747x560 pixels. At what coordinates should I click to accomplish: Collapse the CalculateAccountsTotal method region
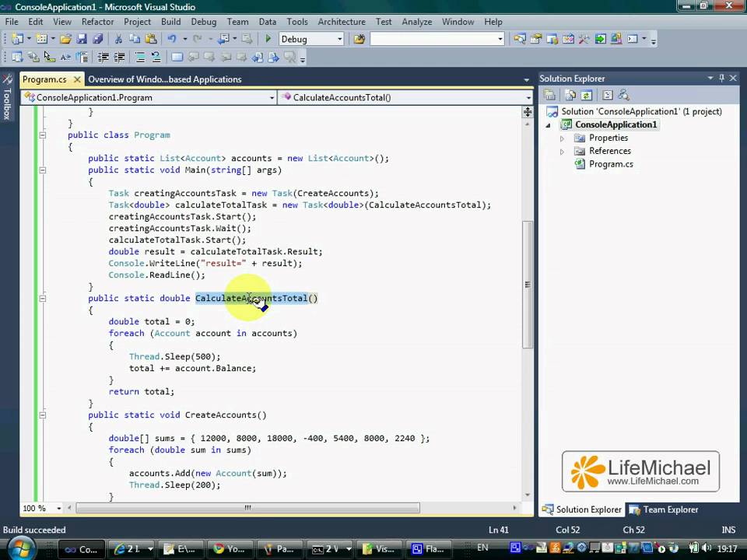point(42,298)
